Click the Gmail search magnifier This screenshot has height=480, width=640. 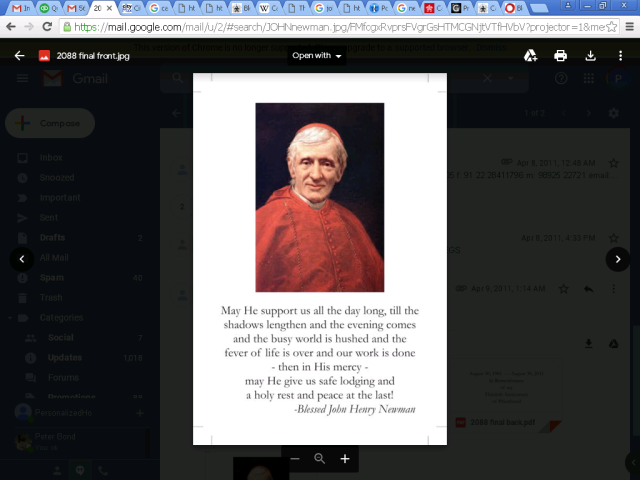click(x=178, y=78)
